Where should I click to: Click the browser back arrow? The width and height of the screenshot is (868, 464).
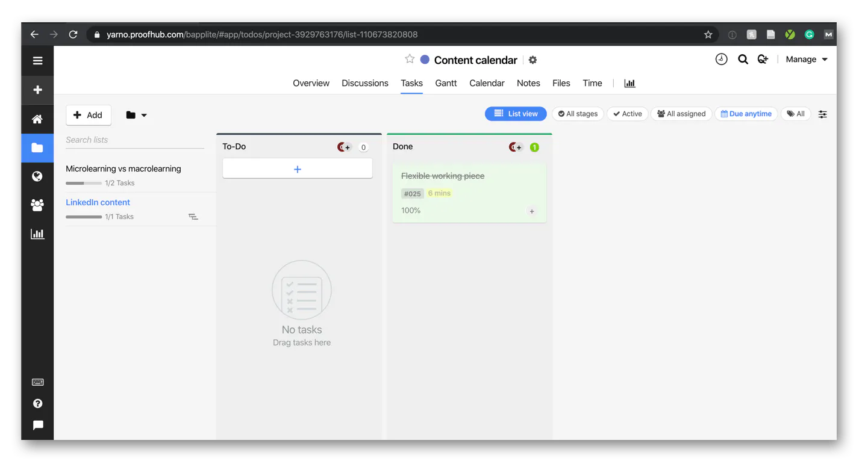point(34,34)
